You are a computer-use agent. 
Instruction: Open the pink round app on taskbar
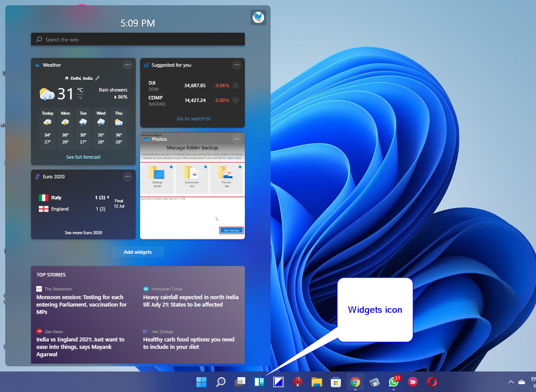point(412,382)
